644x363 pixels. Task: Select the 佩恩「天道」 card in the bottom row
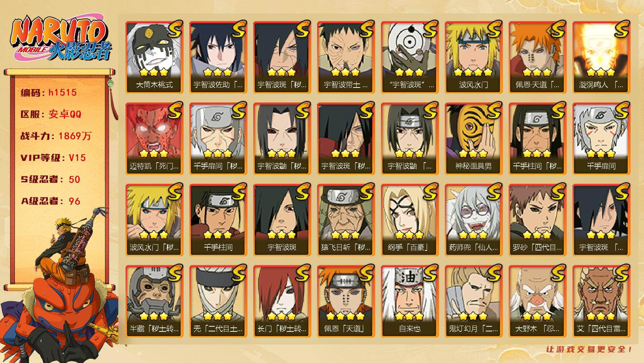[x=346, y=301]
